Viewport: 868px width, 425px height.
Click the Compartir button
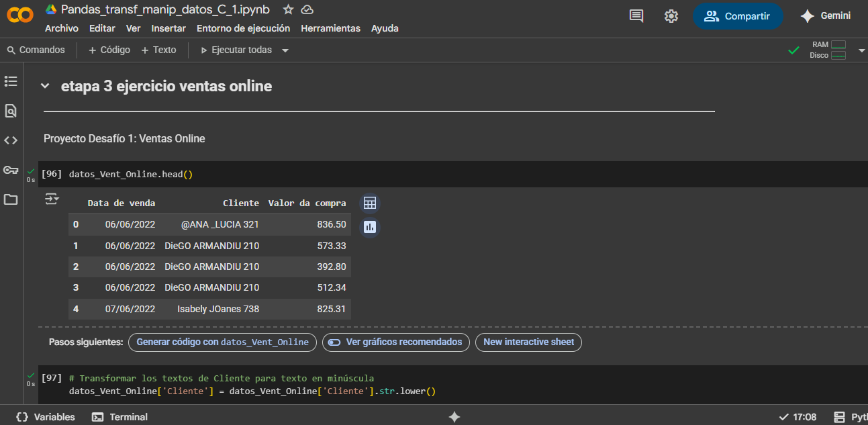(738, 16)
